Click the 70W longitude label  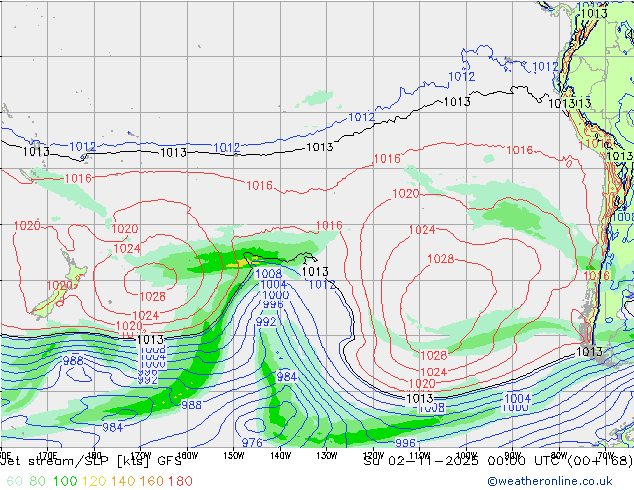(x=605, y=455)
